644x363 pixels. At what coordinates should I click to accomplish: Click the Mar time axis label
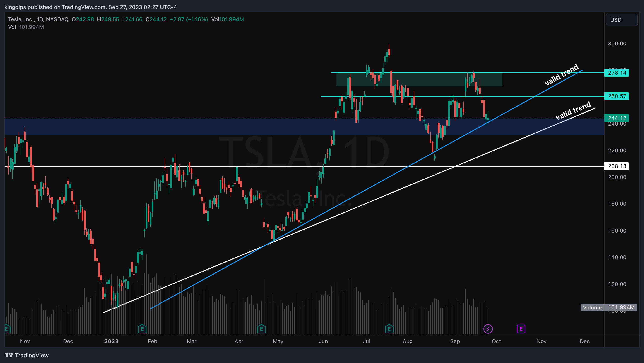point(192,341)
